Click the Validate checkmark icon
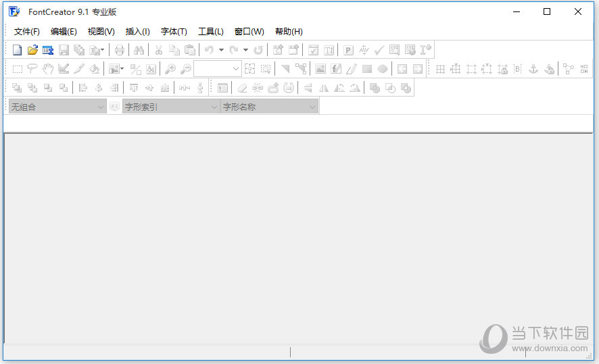Screen dimensions: 599x364 (x=379, y=50)
